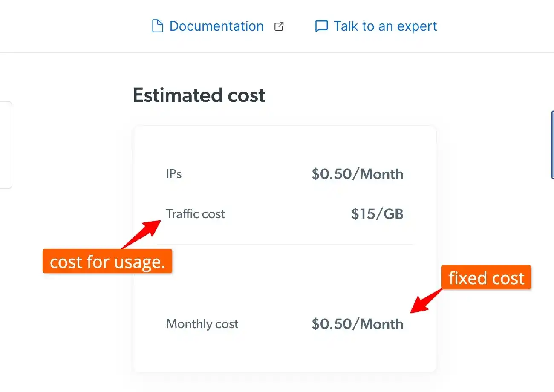The height and width of the screenshot is (392, 554).
Task: Click empty area of Estimated cost card
Action: tap(285, 281)
